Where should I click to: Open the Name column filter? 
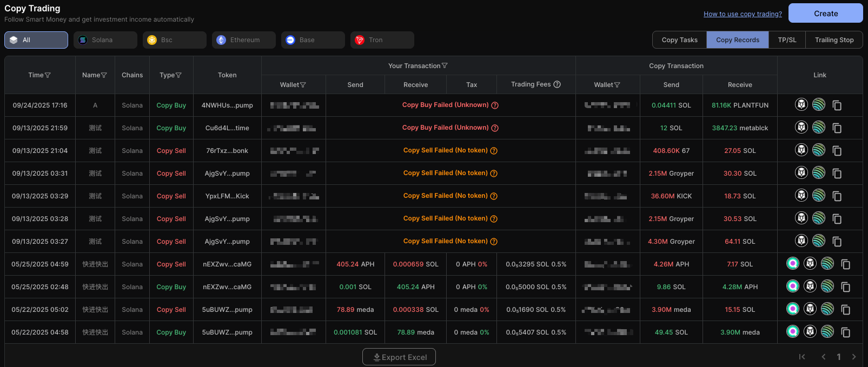[x=104, y=75]
